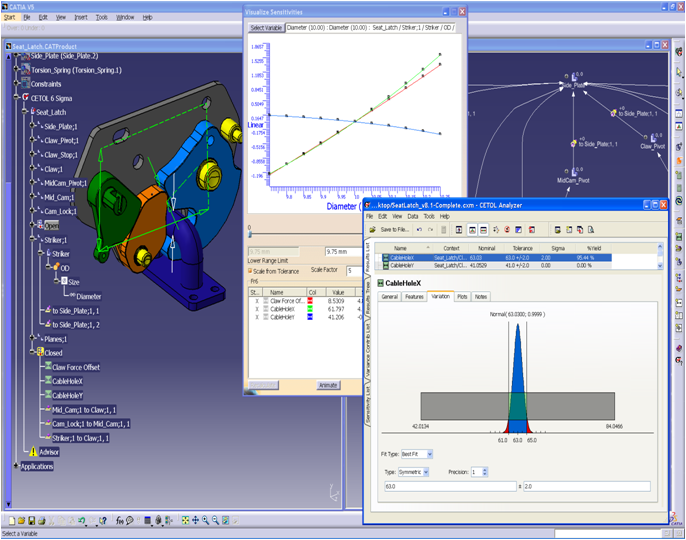
Task: Open the Window menu in CATIA
Action: click(125, 17)
